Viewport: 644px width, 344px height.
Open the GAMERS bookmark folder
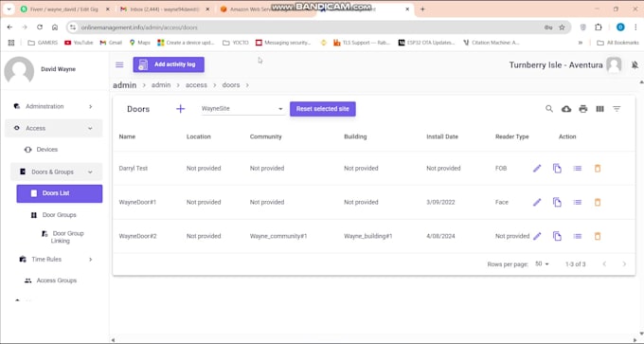(43, 43)
